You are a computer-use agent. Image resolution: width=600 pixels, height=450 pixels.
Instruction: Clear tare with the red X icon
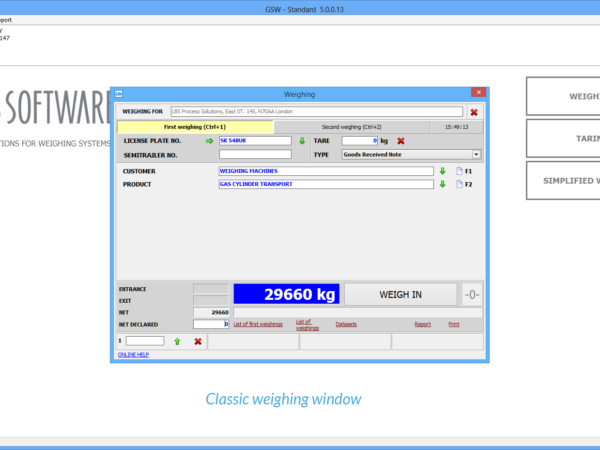pyautogui.click(x=401, y=141)
